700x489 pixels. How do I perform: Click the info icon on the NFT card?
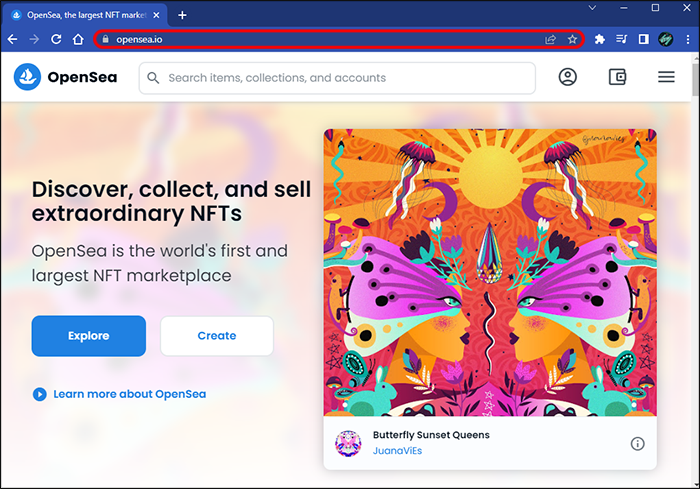coord(637,444)
